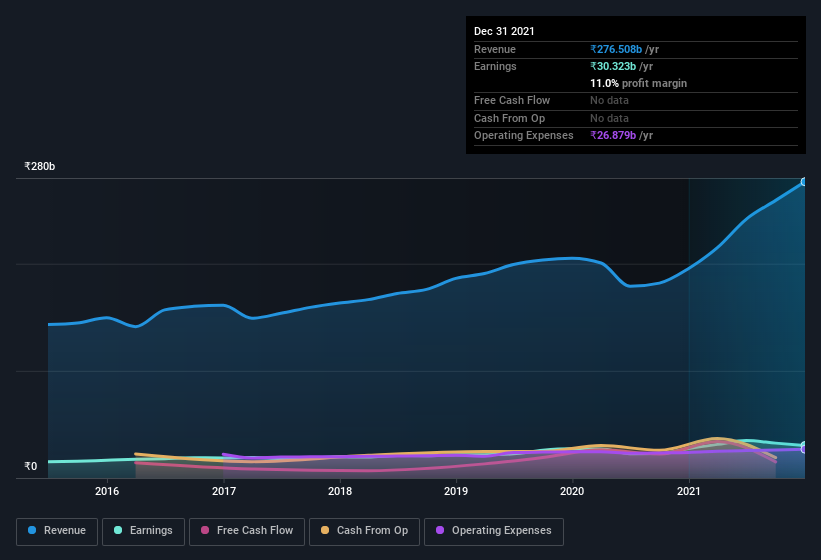Click the ₹280b y-axis label
The image size is (821, 560).
(39, 166)
